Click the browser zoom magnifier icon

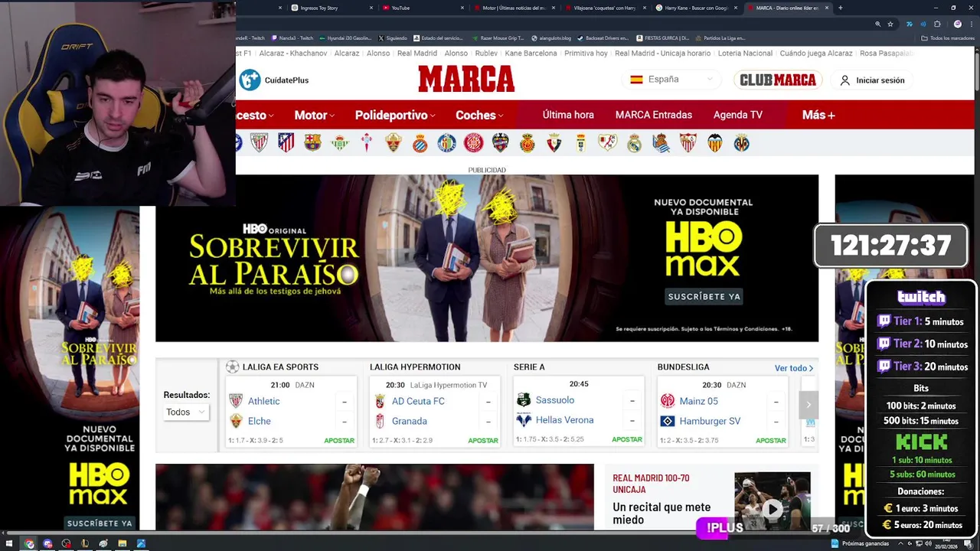coord(877,24)
